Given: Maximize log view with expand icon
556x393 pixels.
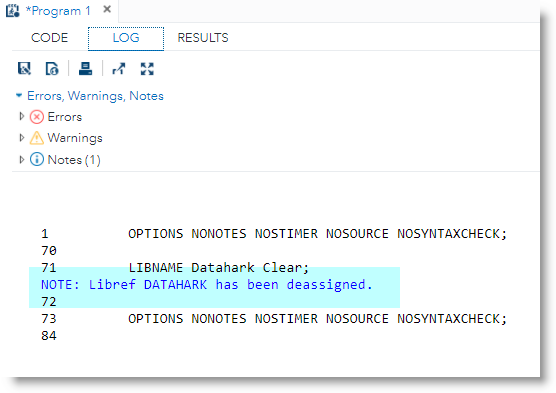Looking at the screenshot, I should tap(147, 68).
